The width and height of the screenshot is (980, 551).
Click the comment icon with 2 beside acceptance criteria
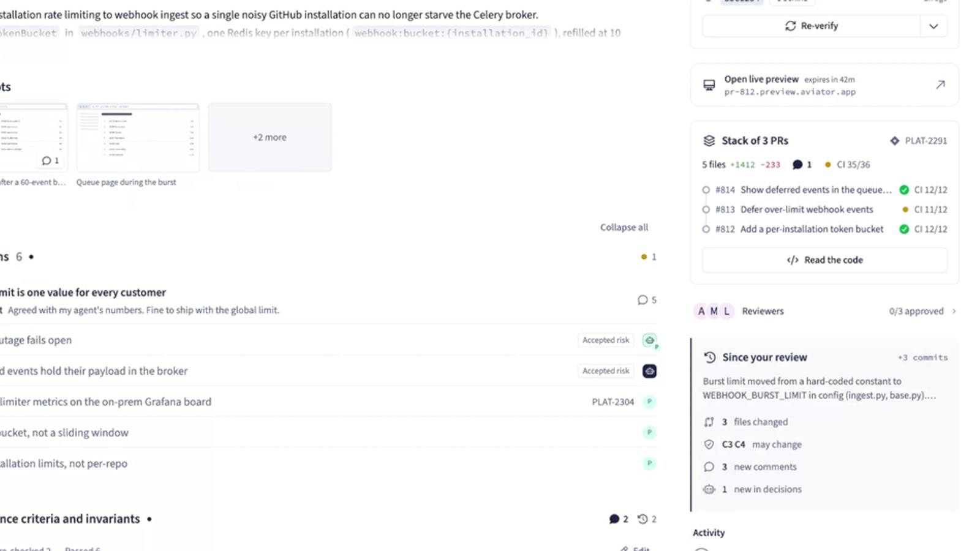point(614,519)
